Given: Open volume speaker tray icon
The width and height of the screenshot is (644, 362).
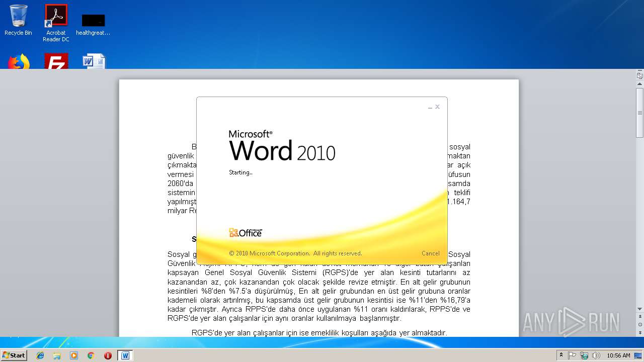Looking at the screenshot, I should [x=596, y=355].
